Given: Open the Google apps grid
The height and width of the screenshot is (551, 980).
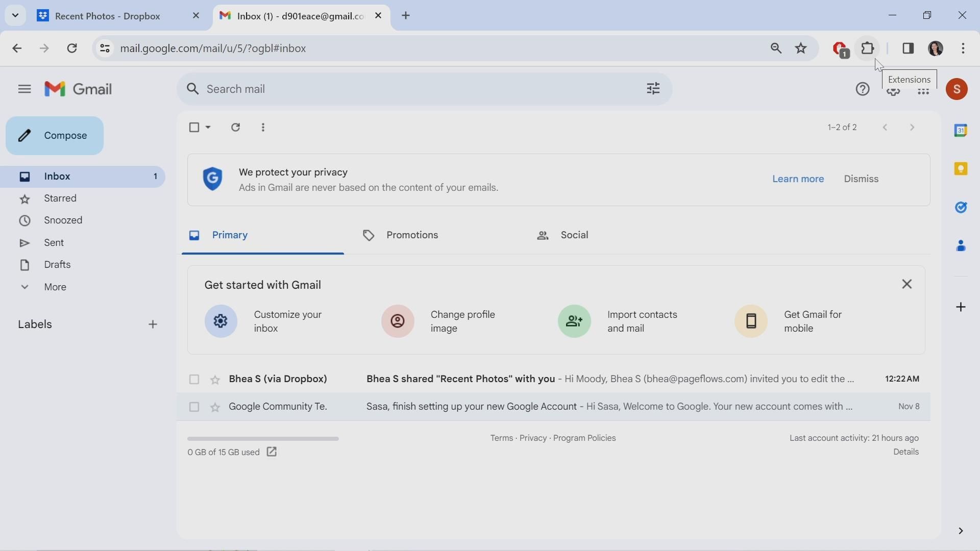Looking at the screenshot, I should 923,93.
